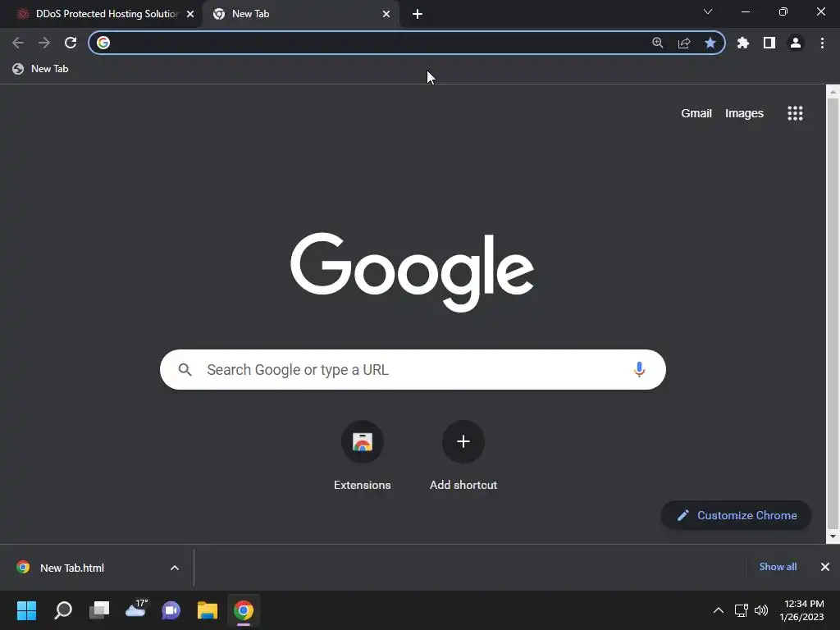Open a new tab with the plus button

pos(418,14)
